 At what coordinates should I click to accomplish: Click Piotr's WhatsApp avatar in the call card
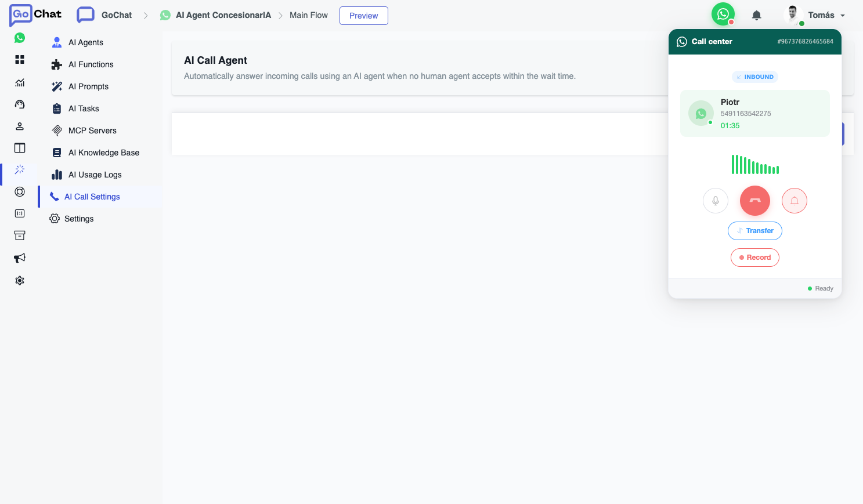(x=701, y=114)
